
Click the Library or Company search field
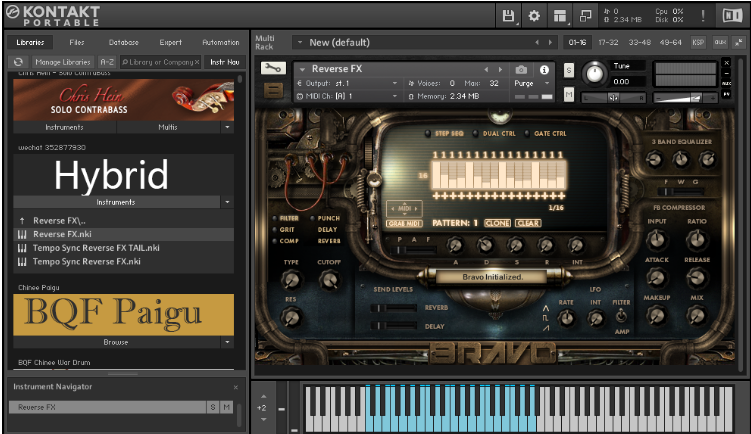click(x=160, y=62)
